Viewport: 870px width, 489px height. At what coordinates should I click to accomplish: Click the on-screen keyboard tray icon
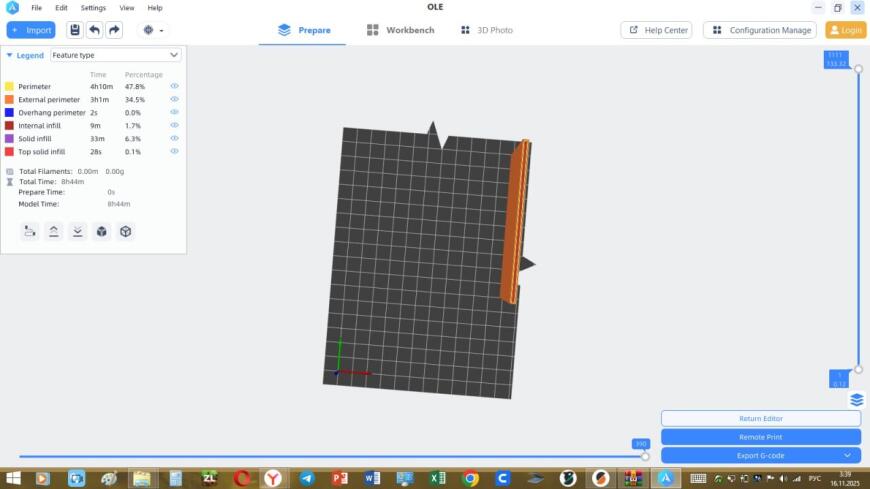click(698, 478)
